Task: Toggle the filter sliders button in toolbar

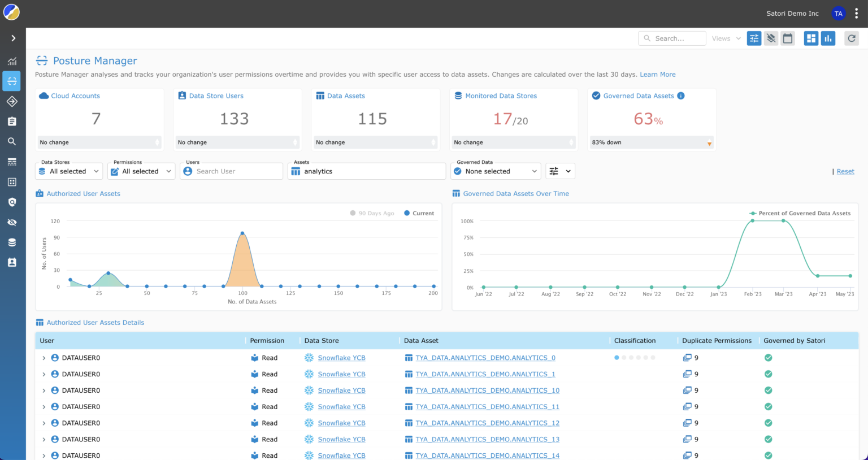Action: coord(754,38)
